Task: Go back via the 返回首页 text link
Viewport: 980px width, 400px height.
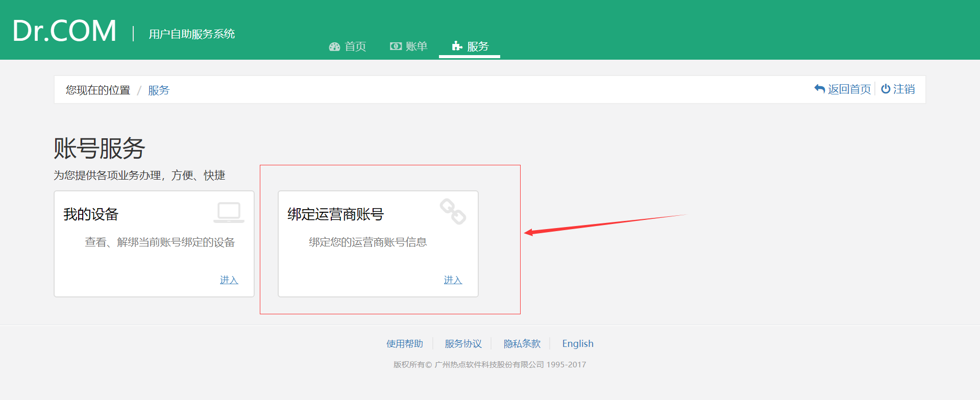Action: [x=849, y=89]
